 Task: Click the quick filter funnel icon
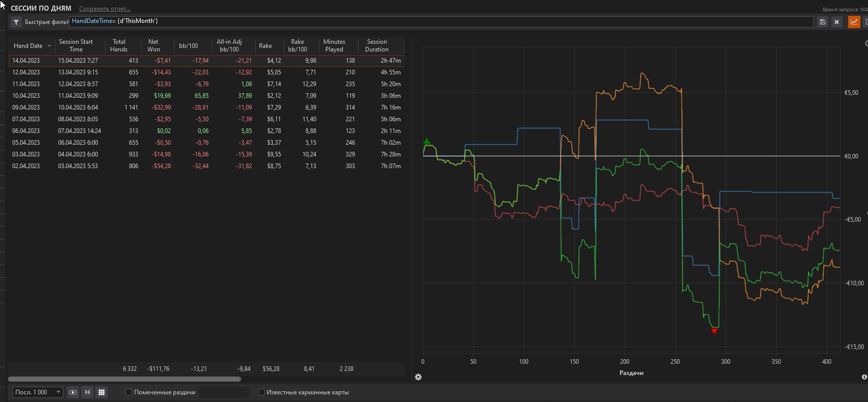tap(16, 22)
